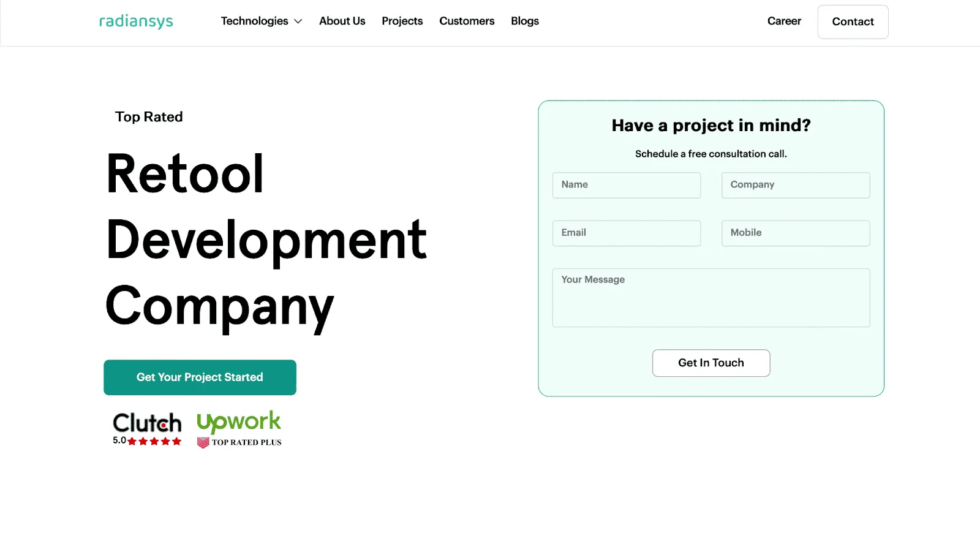
Task: Select the Email input field
Action: [627, 233]
